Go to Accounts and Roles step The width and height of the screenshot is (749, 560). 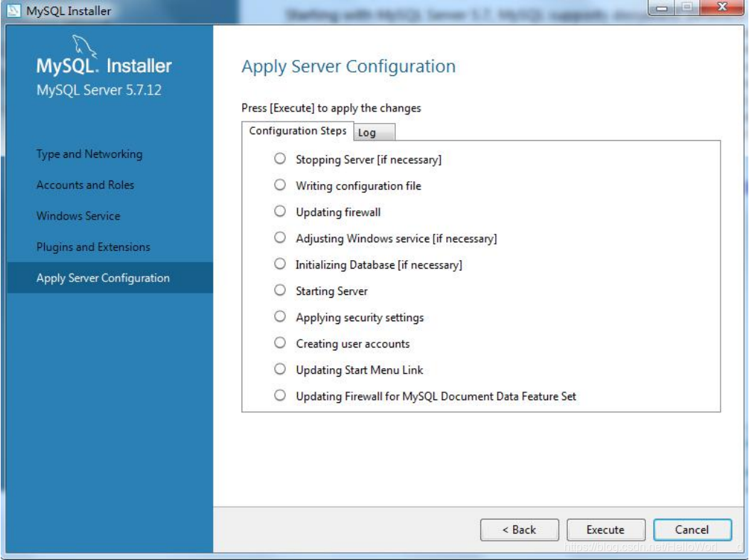[85, 185]
